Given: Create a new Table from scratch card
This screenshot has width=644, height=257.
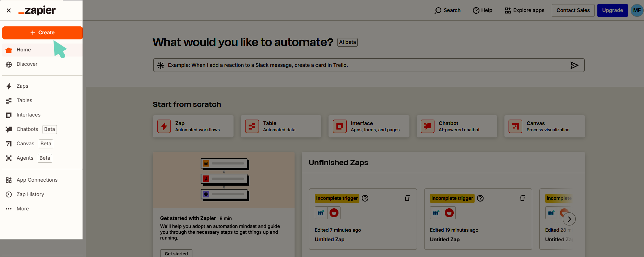Looking at the screenshot, I should [x=281, y=126].
